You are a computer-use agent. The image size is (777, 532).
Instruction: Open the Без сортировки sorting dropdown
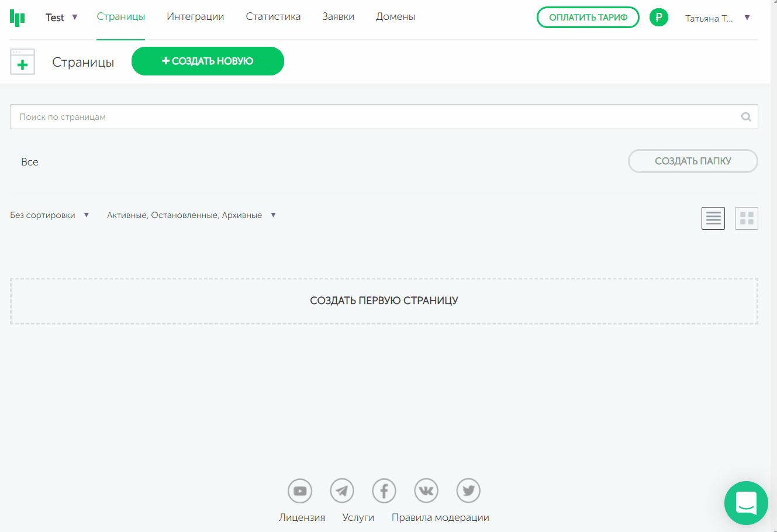click(50, 215)
